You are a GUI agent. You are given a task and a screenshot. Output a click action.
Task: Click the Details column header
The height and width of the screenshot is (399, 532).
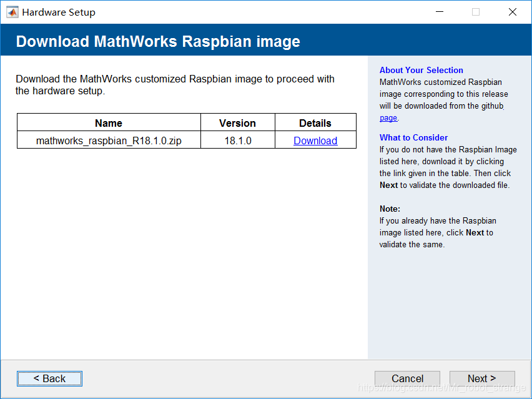click(315, 123)
